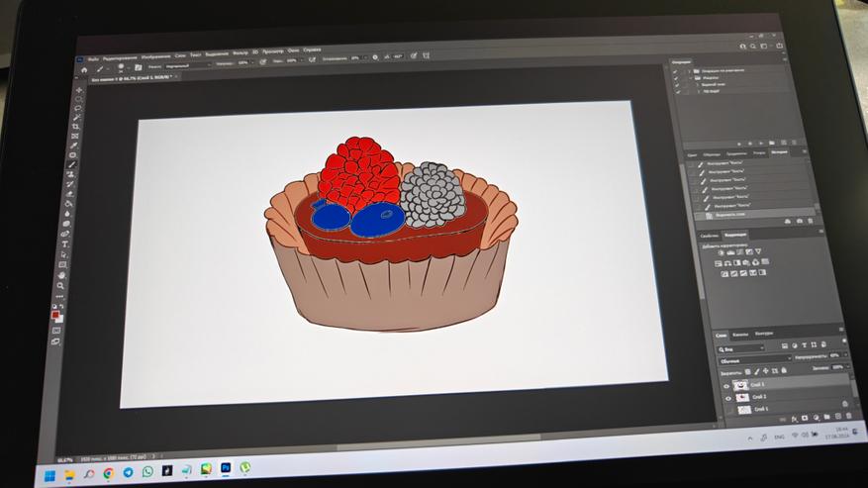
Task: Click the horizontal canvas scrollbar
Action: 438,441
